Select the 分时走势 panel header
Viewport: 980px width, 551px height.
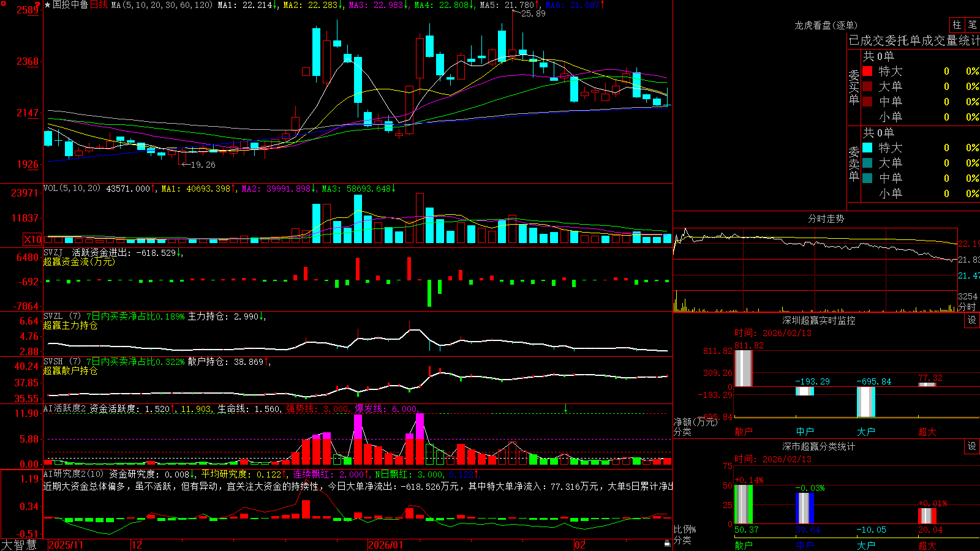point(826,219)
